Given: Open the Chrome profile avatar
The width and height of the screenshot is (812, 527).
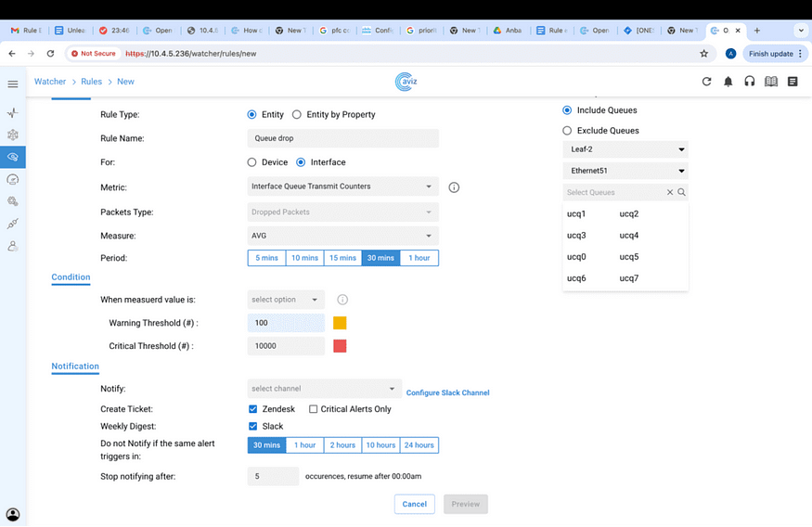Looking at the screenshot, I should [x=730, y=53].
